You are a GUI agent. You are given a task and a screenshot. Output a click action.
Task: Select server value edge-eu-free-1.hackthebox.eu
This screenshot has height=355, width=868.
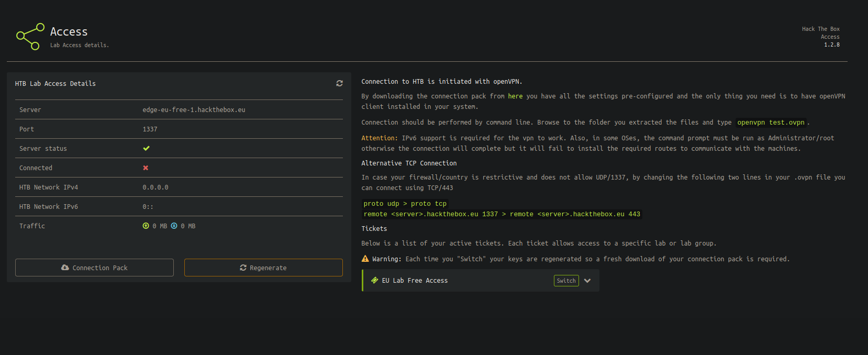[194, 110]
